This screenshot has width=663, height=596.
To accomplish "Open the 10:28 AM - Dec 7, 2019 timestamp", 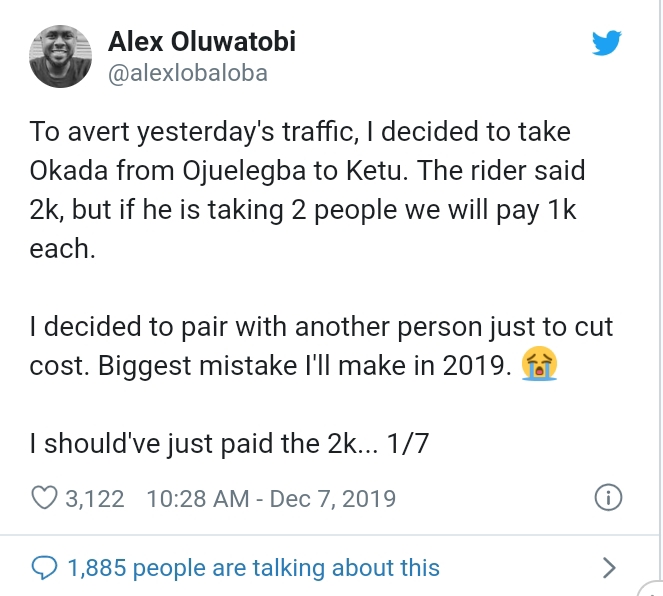I will pyautogui.click(x=271, y=498).
